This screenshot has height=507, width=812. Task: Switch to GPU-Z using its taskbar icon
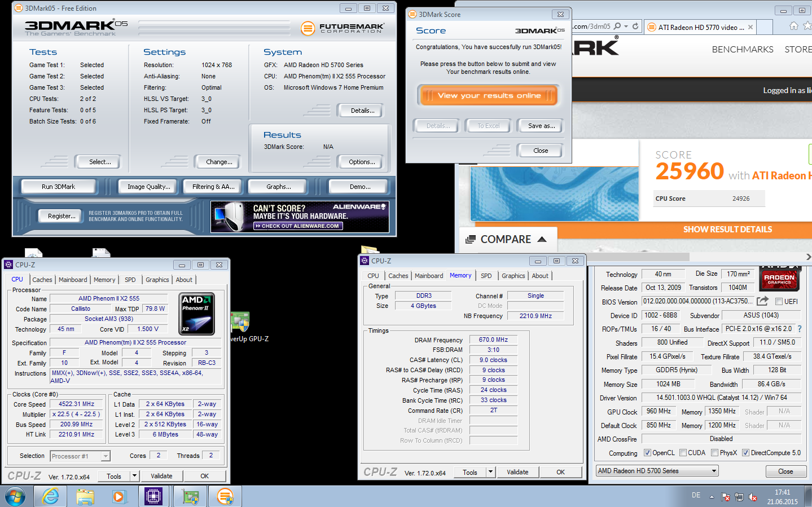tap(190, 497)
